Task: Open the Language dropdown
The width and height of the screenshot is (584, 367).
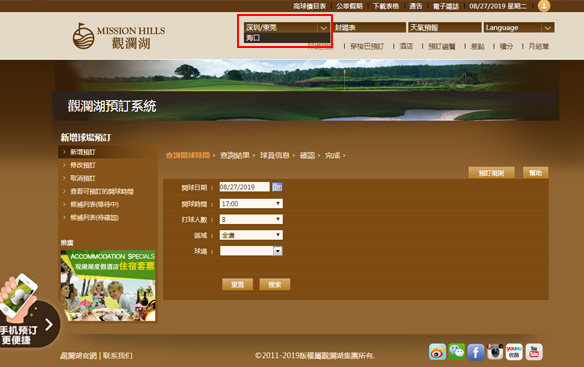Action: point(519,27)
